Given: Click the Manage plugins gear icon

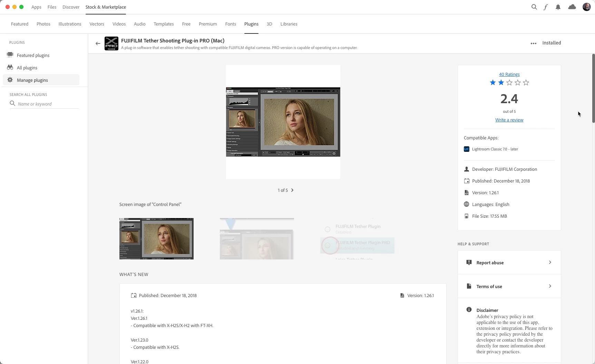Looking at the screenshot, I should pyautogui.click(x=10, y=80).
